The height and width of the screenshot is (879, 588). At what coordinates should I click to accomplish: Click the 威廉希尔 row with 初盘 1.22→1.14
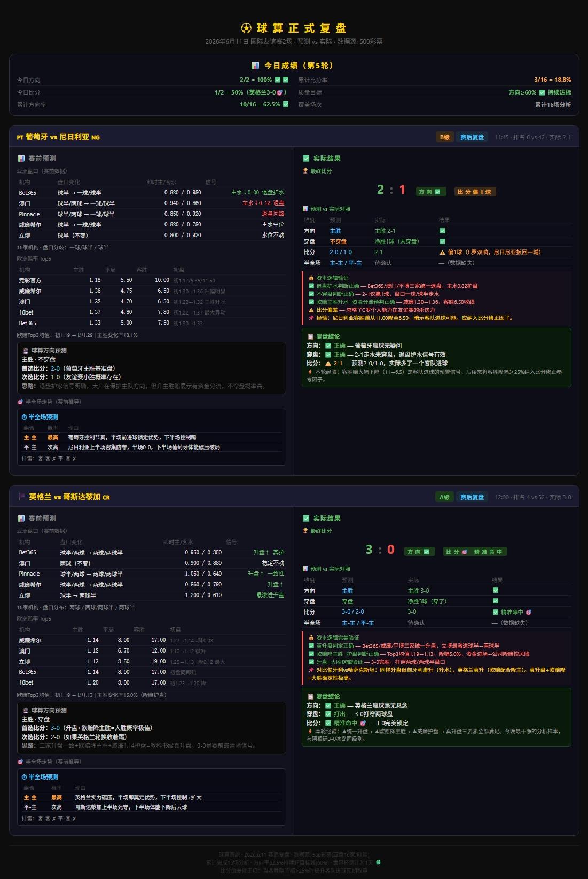point(151,640)
